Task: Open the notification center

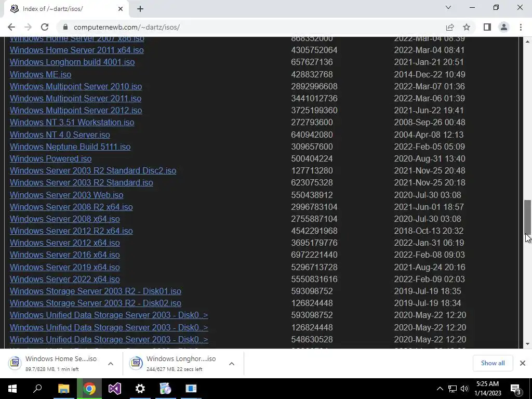Action: pos(516,389)
